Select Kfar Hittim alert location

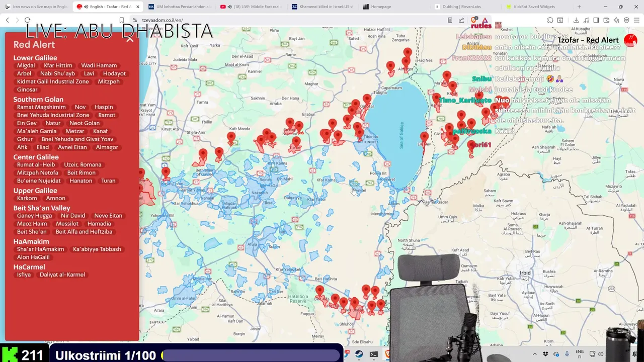[x=58, y=65]
